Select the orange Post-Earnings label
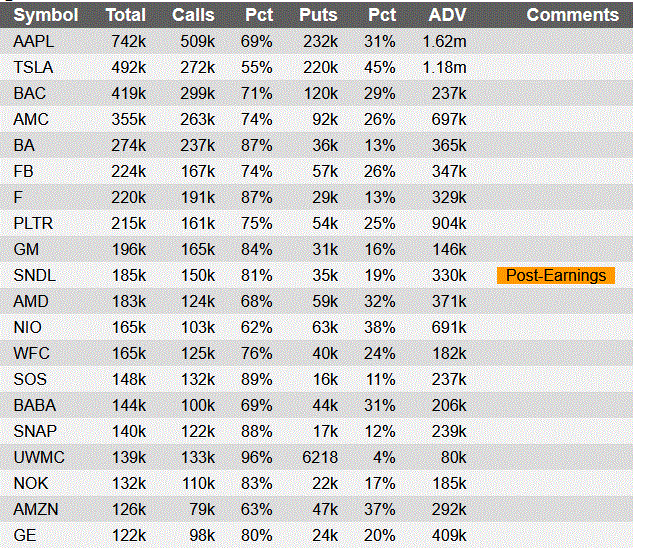Screen dimensions: 664x557 click(555, 276)
